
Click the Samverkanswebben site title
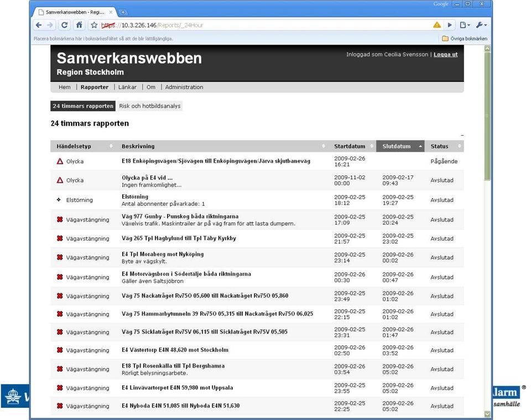click(x=129, y=58)
